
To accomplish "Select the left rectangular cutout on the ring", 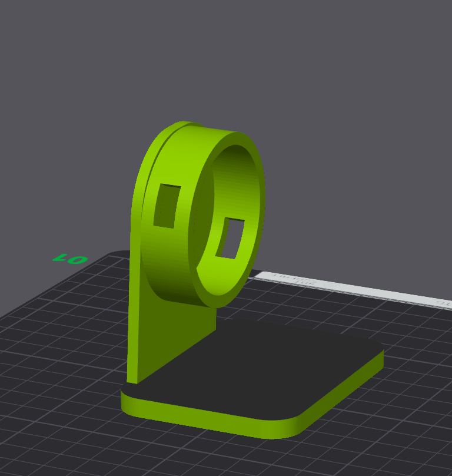I will point(167,206).
